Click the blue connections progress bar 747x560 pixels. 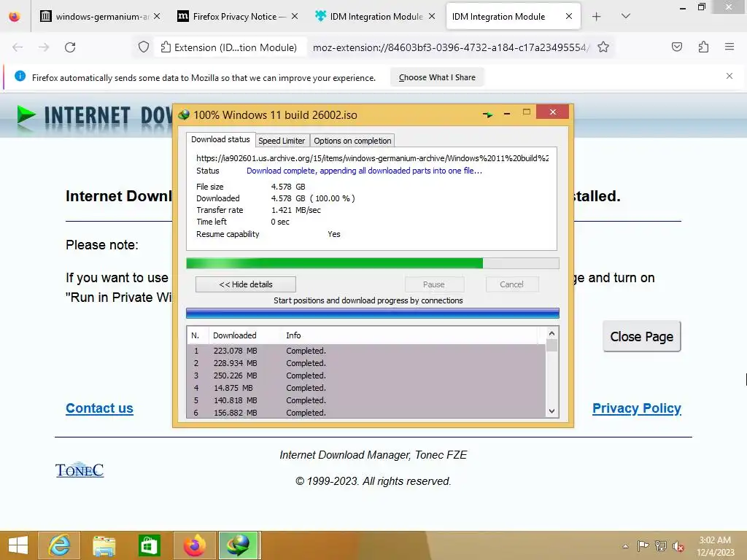click(373, 314)
